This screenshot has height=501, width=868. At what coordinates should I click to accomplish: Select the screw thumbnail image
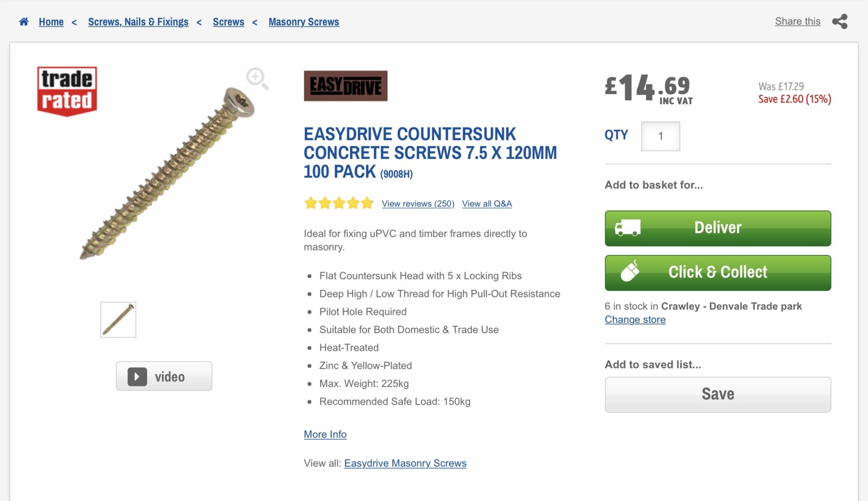click(118, 320)
